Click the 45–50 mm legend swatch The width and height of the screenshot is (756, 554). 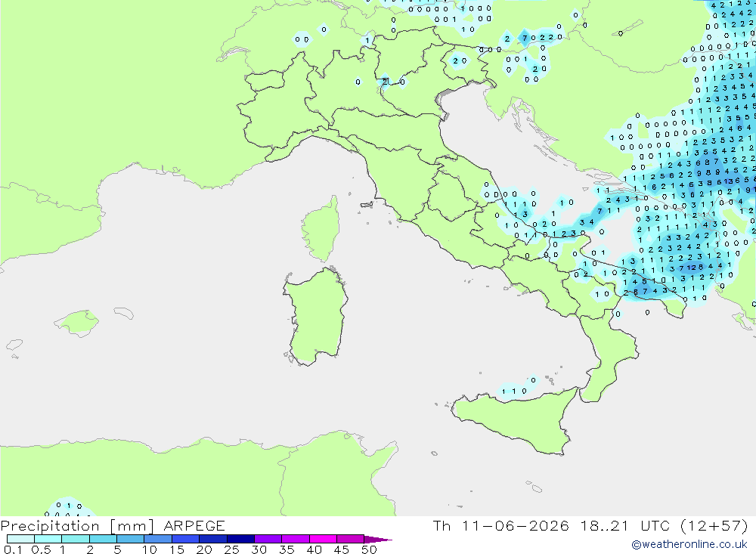pyautogui.click(x=351, y=539)
